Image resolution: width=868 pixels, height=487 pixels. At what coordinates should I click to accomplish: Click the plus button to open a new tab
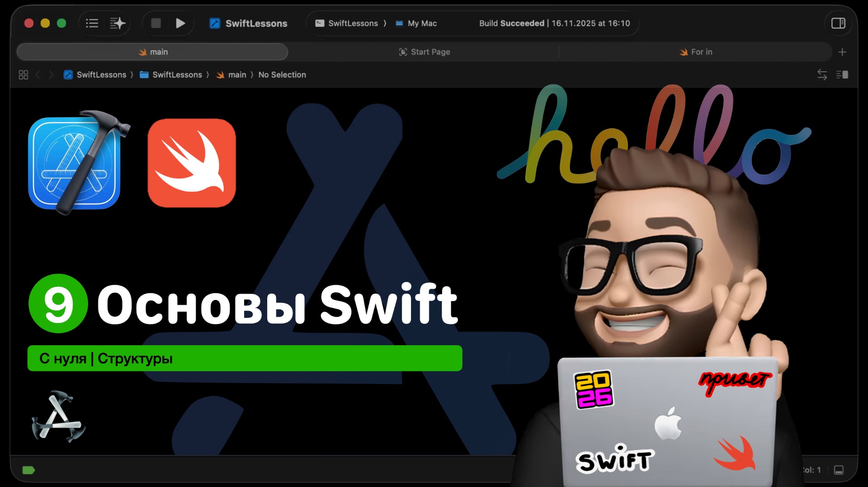(x=843, y=52)
